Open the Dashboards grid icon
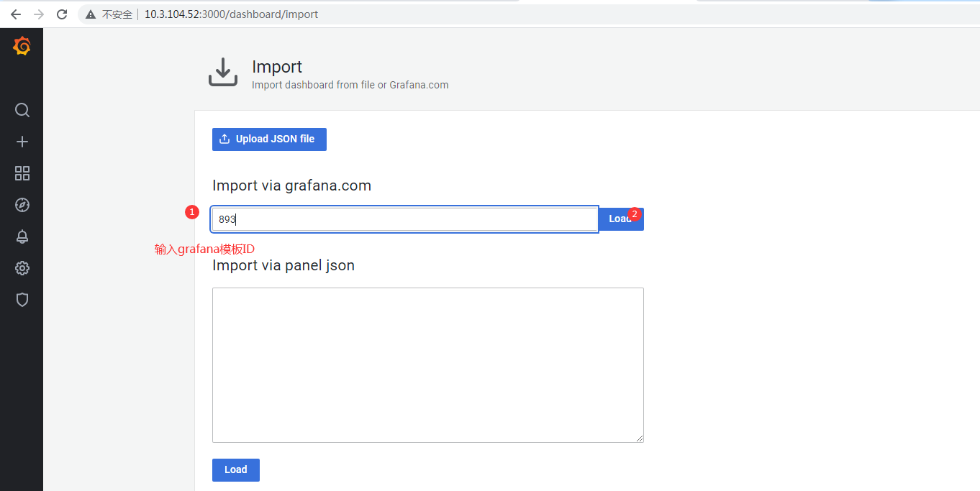This screenshot has width=980, height=491. 22,173
